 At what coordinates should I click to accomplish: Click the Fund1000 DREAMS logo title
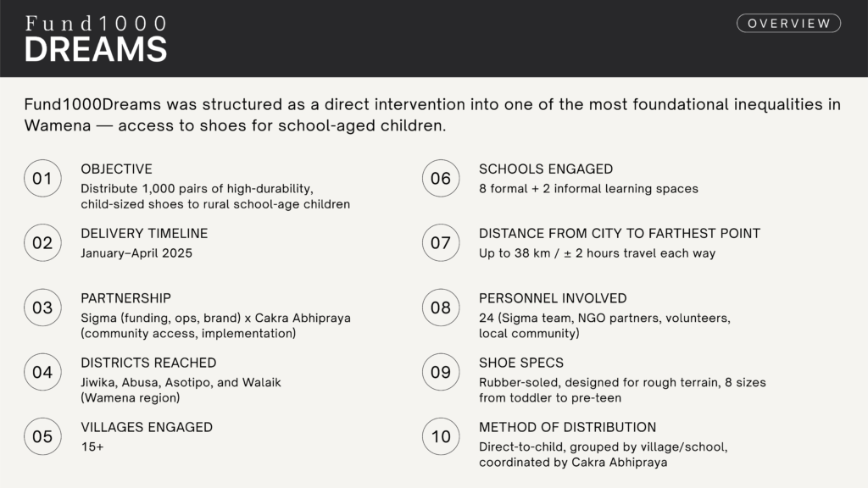coord(96,39)
